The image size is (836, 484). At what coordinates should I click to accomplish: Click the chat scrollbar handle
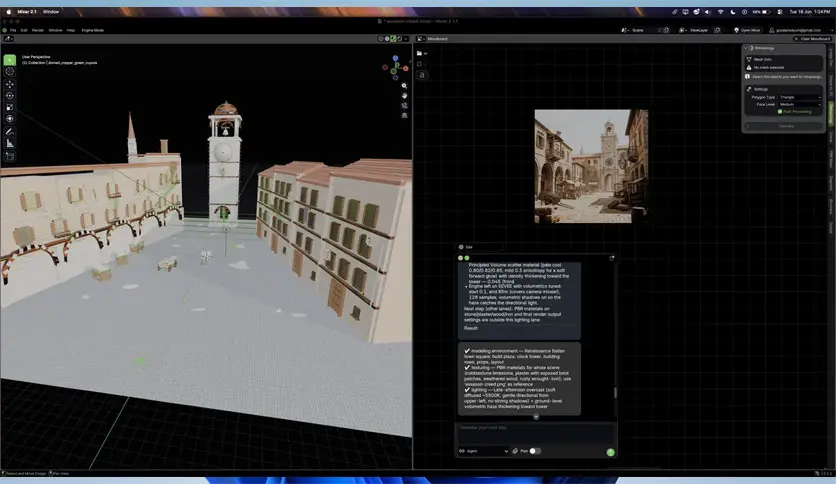tap(616, 393)
